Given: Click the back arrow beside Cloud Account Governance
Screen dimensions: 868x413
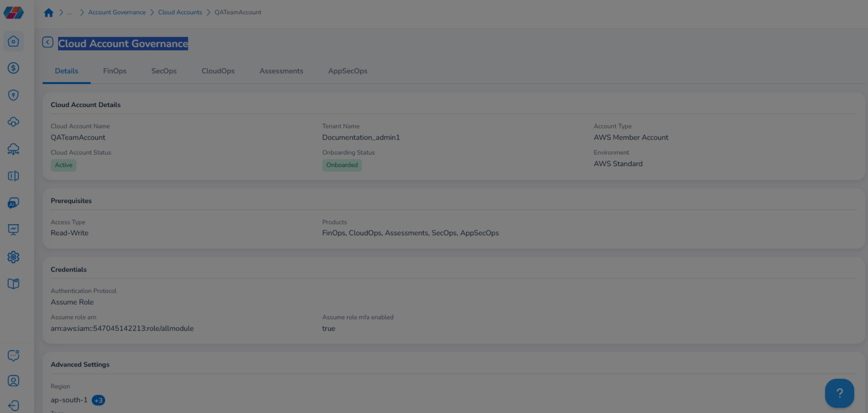Looking at the screenshot, I should click(47, 42).
